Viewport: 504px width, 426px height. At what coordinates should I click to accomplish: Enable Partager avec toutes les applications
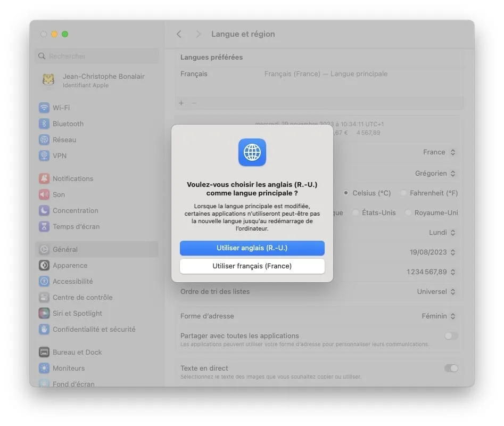451,336
